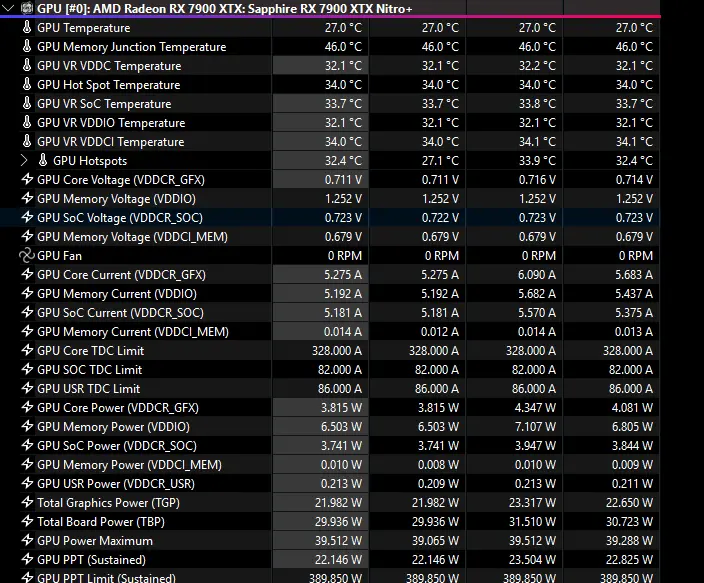Click the 6.090 A maximum core current
This screenshot has width=704, height=583.
pos(515,274)
